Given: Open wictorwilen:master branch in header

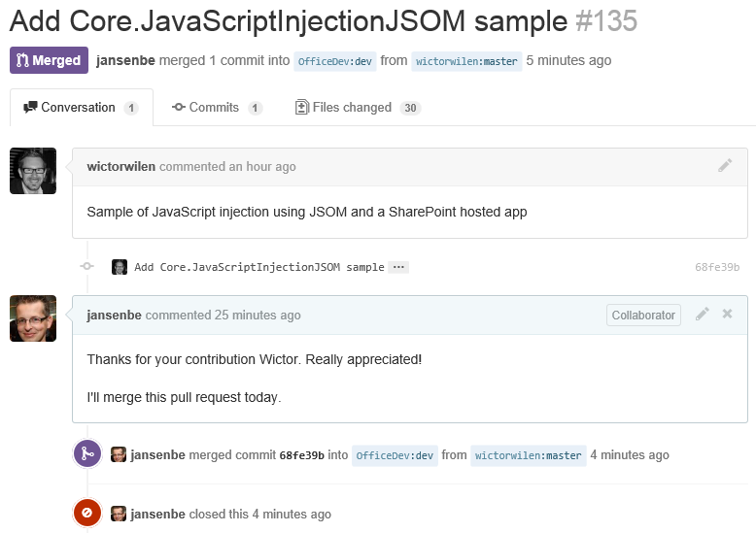Looking at the screenshot, I should pyautogui.click(x=466, y=61).
